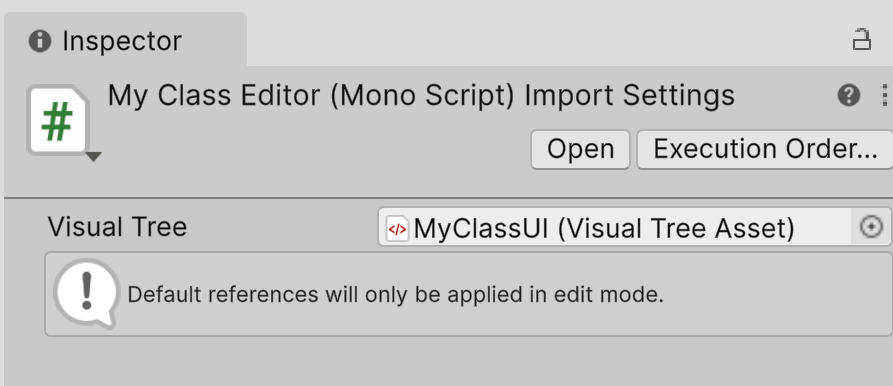Screen dimensions: 893x386
Task: Click the Execution Order... button
Action: tap(765, 150)
